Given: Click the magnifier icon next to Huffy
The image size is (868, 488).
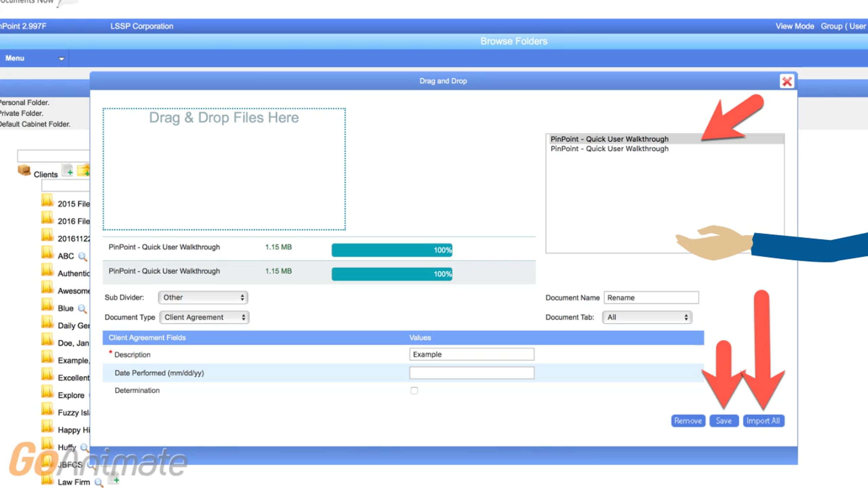Looking at the screenshot, I should coord(84,448).
